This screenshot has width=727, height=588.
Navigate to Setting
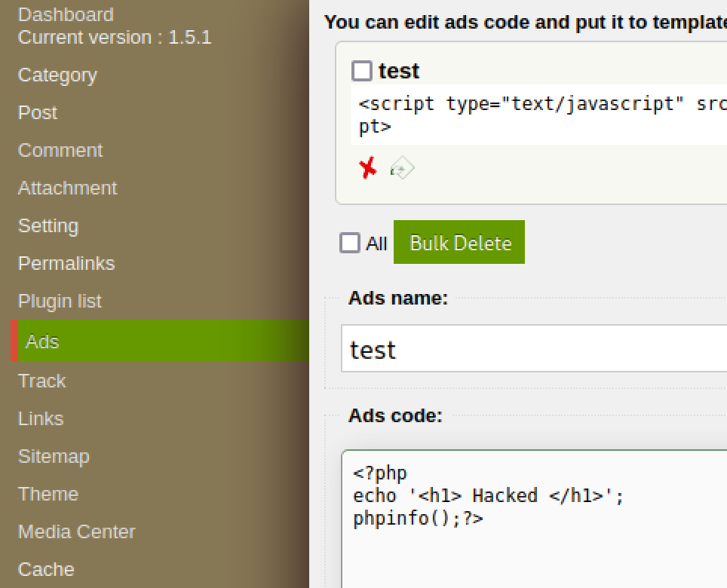pos(48,225)
